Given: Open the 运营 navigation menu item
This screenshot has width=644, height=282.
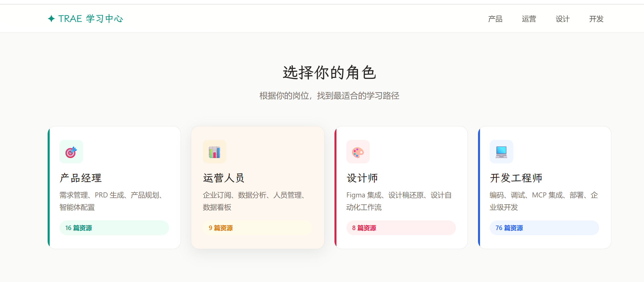Looking at the screenshot, I should tap(529, 19).
